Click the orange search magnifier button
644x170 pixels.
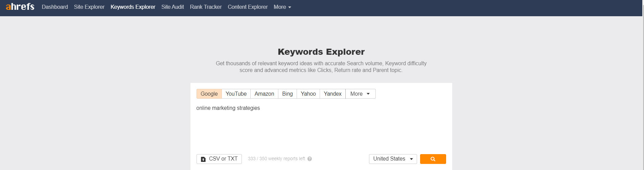pos(433,159)
